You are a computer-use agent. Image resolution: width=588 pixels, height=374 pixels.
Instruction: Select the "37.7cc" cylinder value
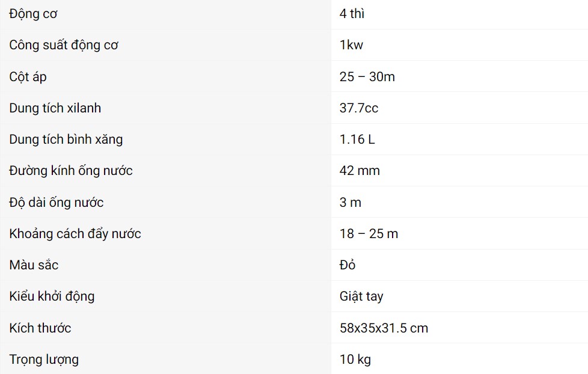pyautogui.click(x=359, y=108)
